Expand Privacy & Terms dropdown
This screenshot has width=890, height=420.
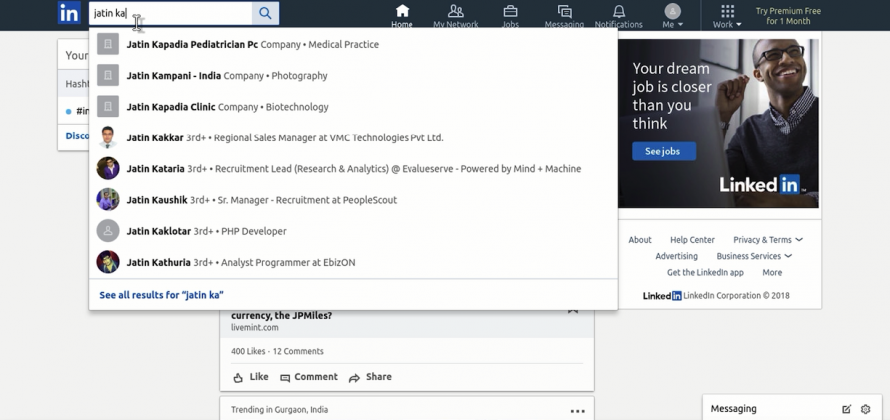[767, 240]
